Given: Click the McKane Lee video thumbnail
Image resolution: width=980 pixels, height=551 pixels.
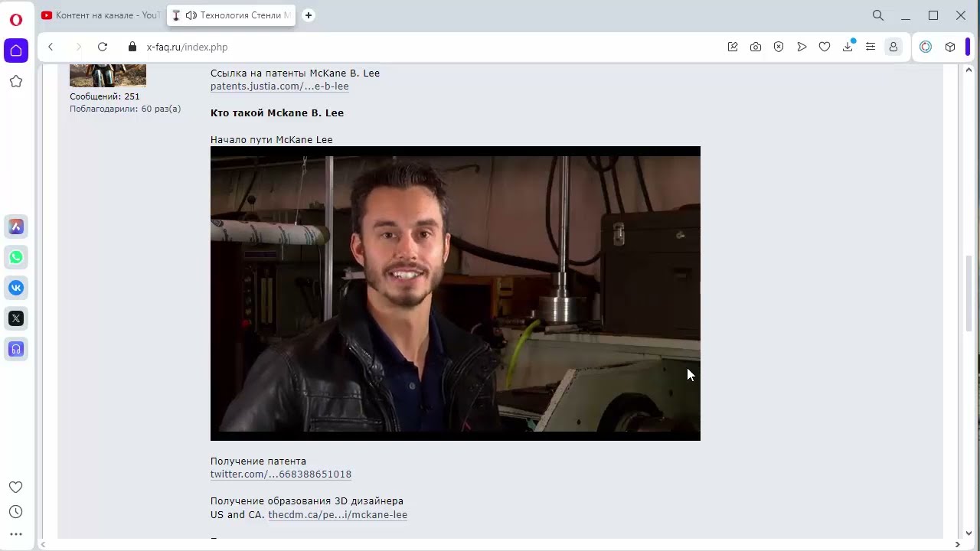Looking at the screenshot, I should (456, 293).
